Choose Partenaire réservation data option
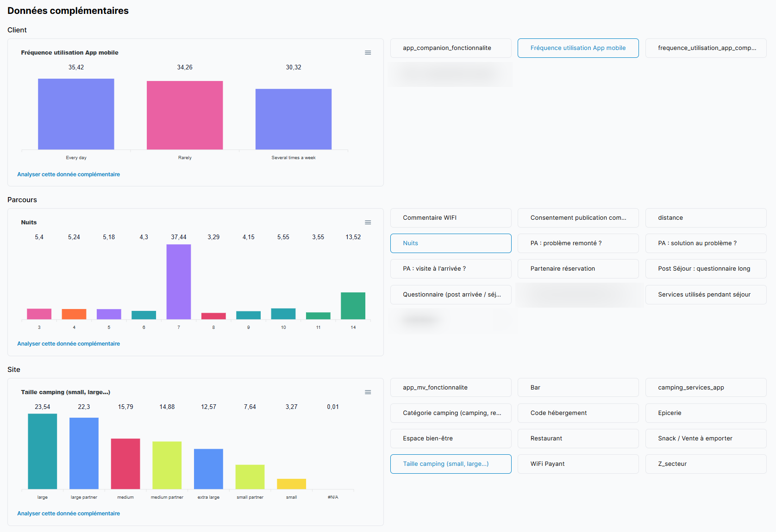Image resolution: width=776 pixels, height=532 pixels. (578, 269)
